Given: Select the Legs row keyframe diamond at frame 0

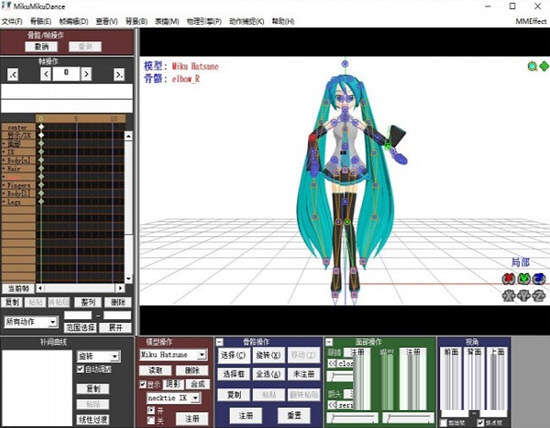Looking at the screenshot, I should point(41,201).
